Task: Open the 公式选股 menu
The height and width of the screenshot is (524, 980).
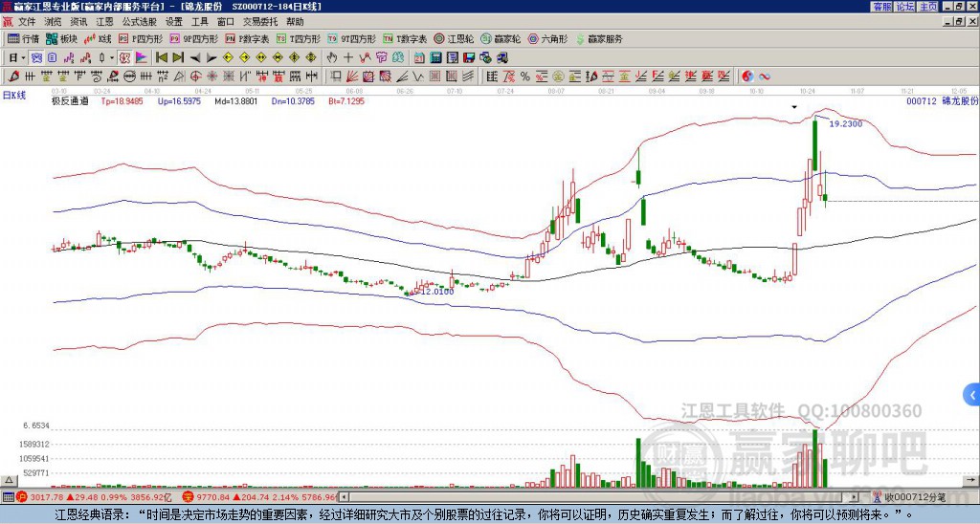Action: tap(140, 22)
